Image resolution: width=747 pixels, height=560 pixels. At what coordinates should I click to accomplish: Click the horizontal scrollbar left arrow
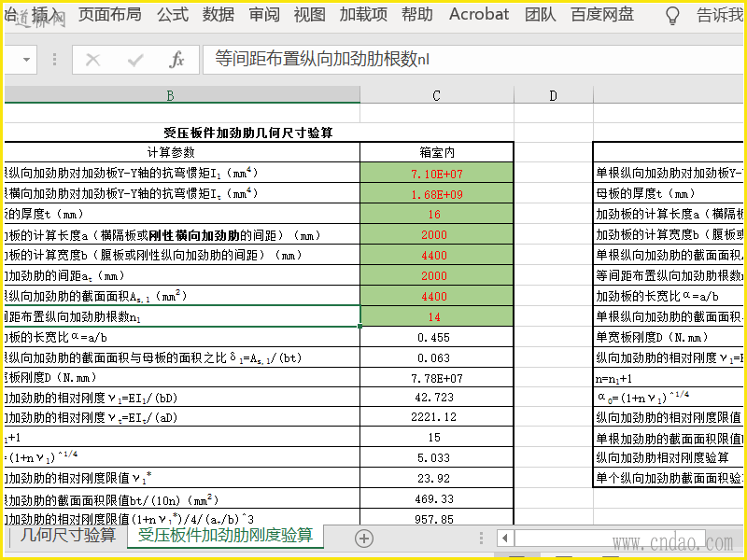(x=505, y=539)
